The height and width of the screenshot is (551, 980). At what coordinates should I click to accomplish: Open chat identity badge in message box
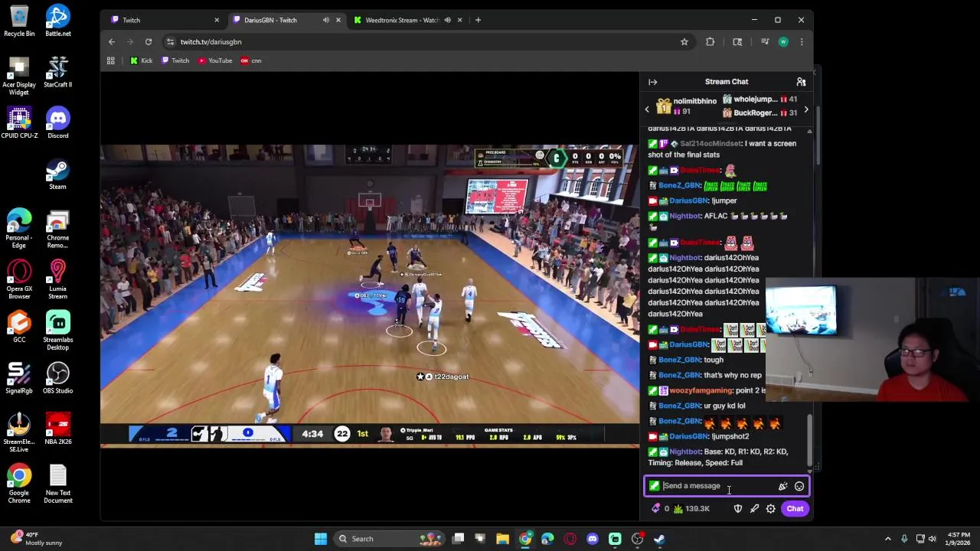click(x=654, y=486)
